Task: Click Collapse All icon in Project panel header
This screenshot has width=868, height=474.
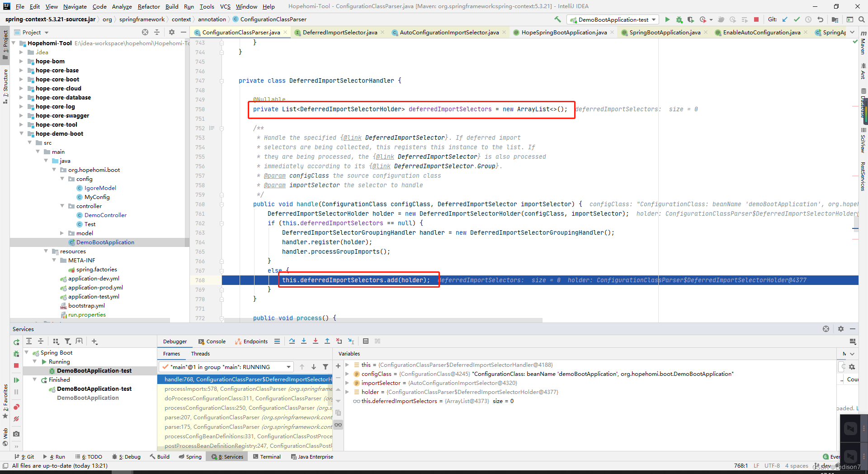Action: click(157, 32)
